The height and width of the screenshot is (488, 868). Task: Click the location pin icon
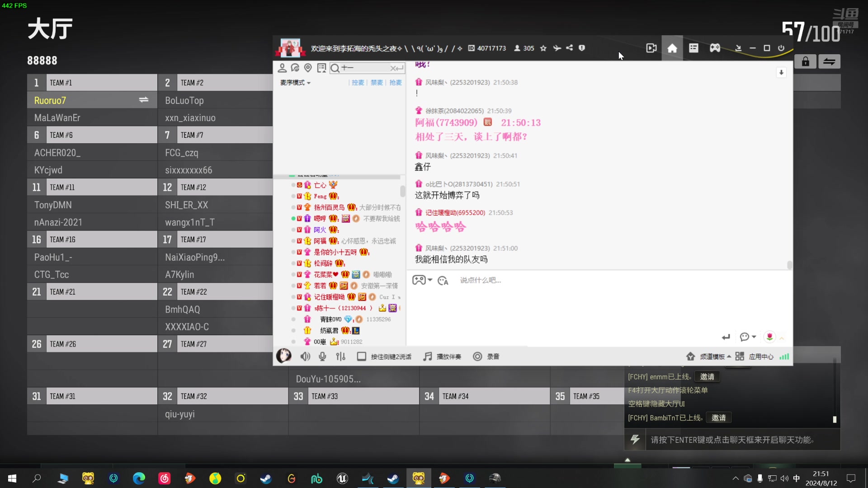[308, 68]
